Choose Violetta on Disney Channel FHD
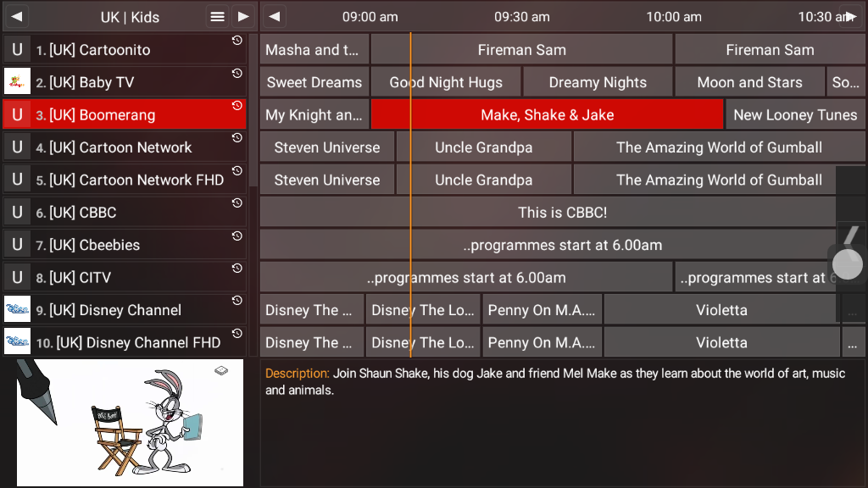The width and height of the screenshot is (868, 488). pyautogui.click(x=721, y=343)
